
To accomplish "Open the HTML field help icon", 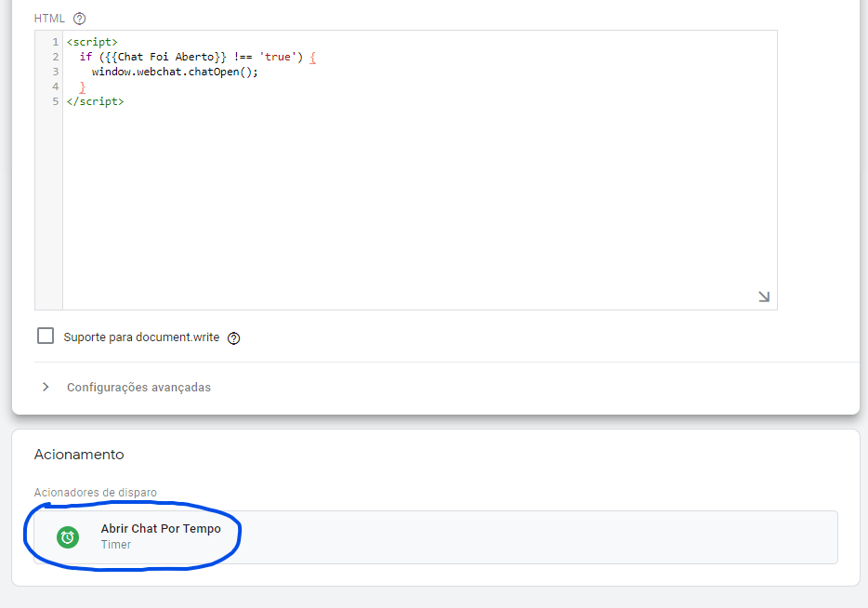I will (x=80, y=19).
